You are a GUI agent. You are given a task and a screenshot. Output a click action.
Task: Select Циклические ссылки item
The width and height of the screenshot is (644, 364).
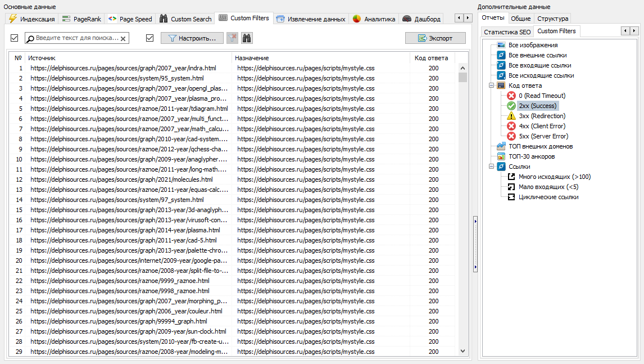click(548, 197)
